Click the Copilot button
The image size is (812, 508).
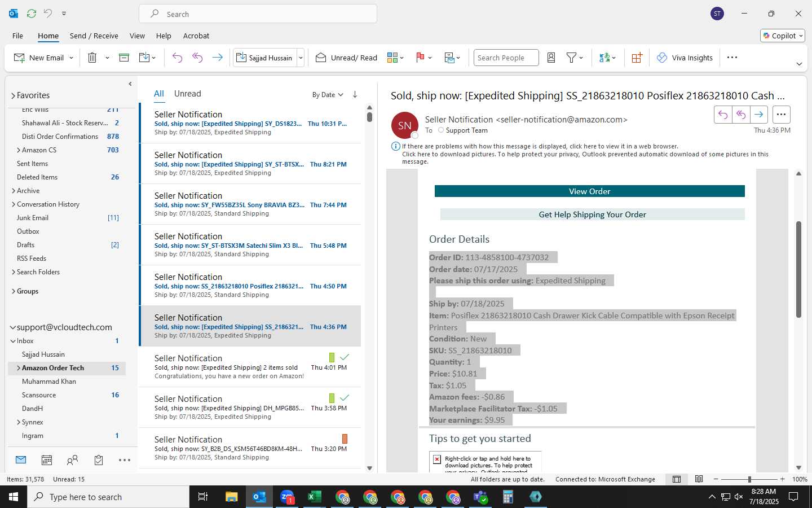coord(783,36)
